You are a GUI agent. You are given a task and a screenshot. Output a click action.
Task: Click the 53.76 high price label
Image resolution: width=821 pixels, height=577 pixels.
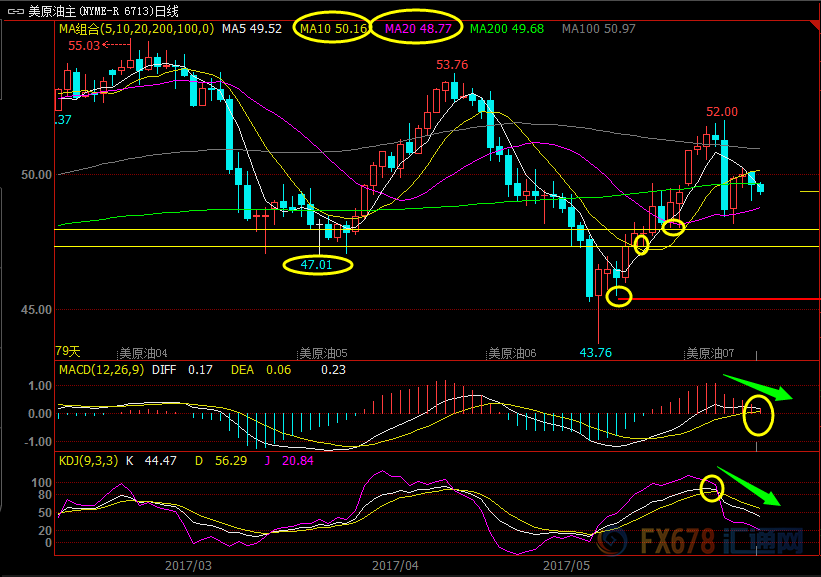pos(451,64)
